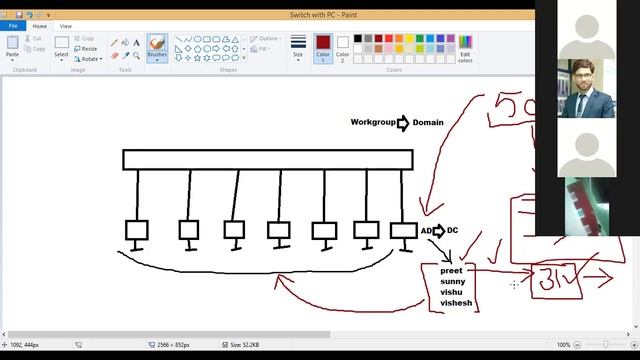The image size is (640, 360).
Task: Select the Color picker eyedropper tool
Action: tap(125, 55)
